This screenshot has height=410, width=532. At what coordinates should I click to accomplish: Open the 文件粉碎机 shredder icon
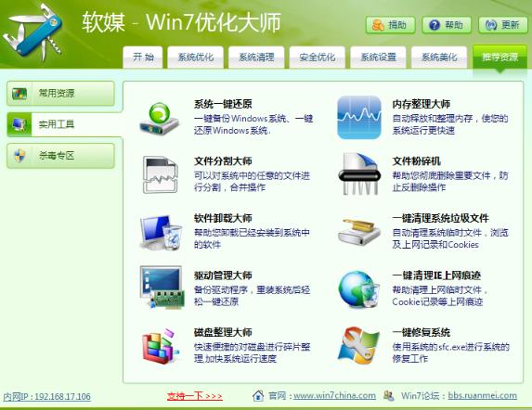(x=359, y=174)
